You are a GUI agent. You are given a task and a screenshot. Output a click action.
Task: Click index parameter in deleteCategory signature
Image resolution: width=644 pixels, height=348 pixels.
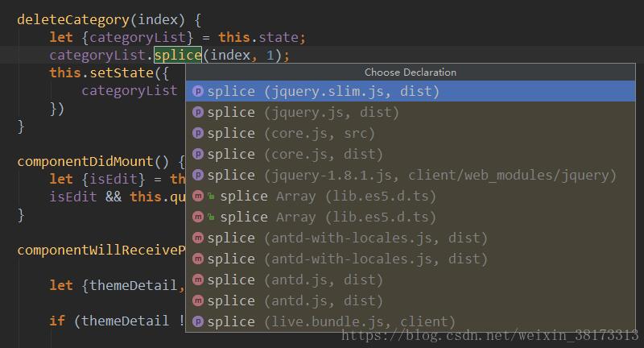coord(158,19)
